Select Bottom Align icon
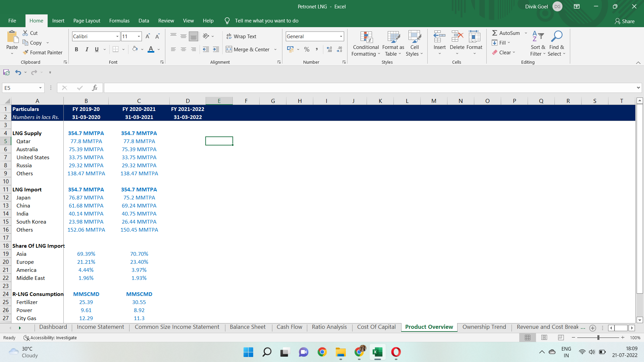This screenshot has height=362, width=644. [x=194, y=36]
